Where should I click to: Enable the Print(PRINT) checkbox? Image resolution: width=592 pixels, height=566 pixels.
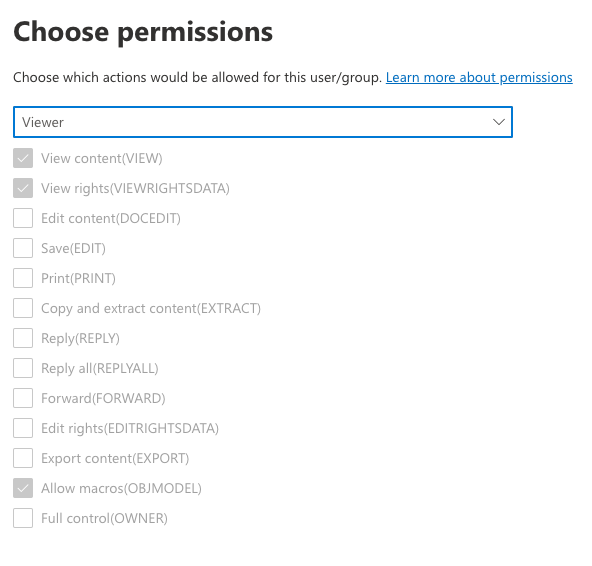point(23,278)
